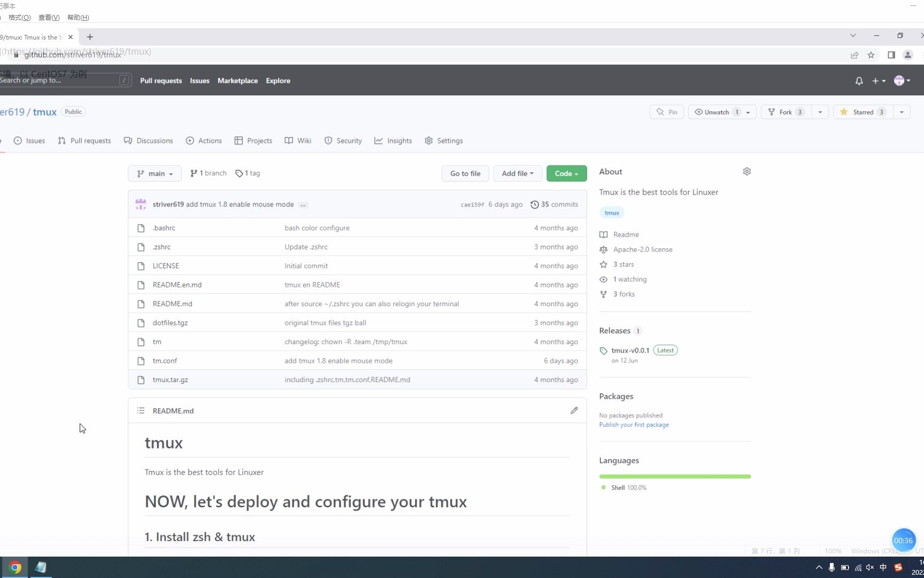Click Publish your first package link
This screenshot has height=578, width=924.
coord(634,424)
